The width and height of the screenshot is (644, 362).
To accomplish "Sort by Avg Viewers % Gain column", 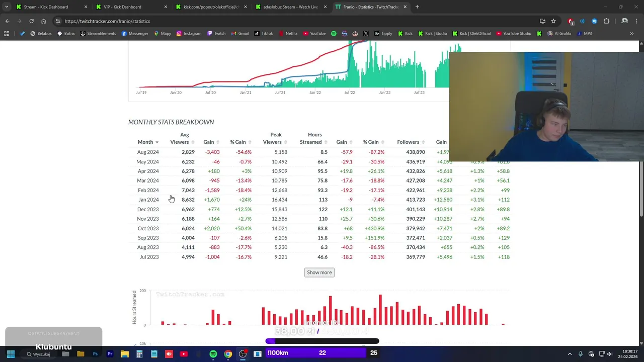I will click(x=240, y=142).
